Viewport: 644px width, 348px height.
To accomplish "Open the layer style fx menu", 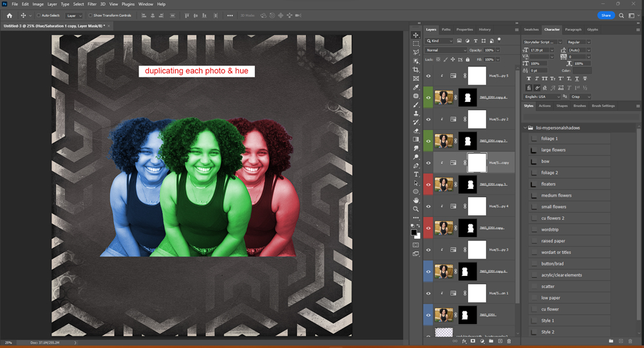I will (x=464, y=341).
